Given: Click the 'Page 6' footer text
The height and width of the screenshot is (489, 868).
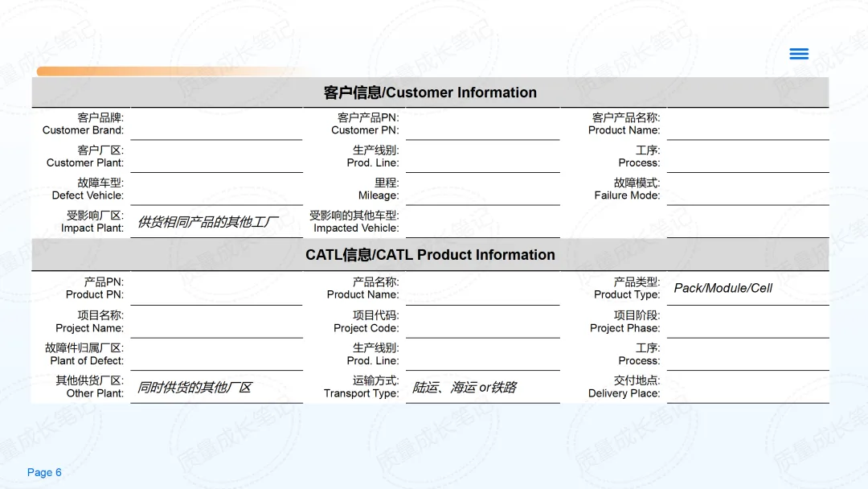Looking at the screenshot, I should 44,472.
